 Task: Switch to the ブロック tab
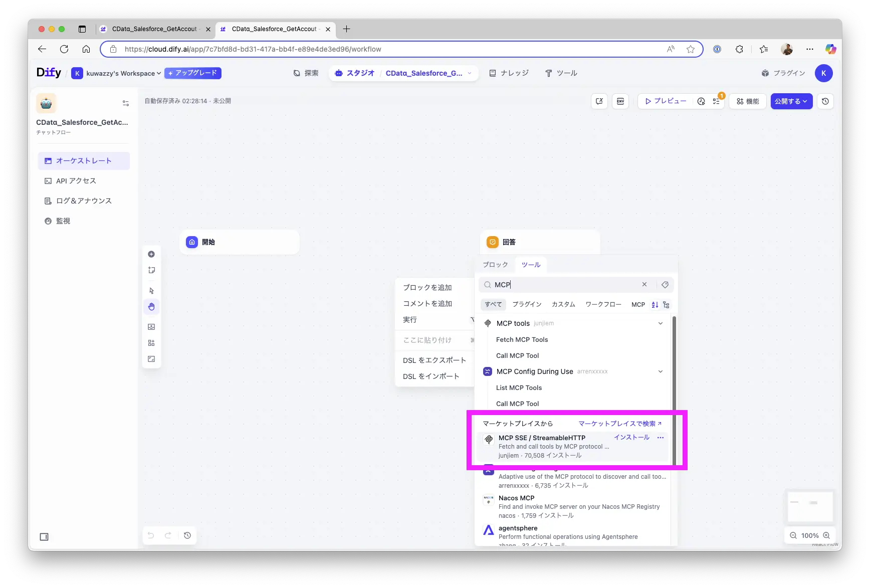click(x=495, y=265)
